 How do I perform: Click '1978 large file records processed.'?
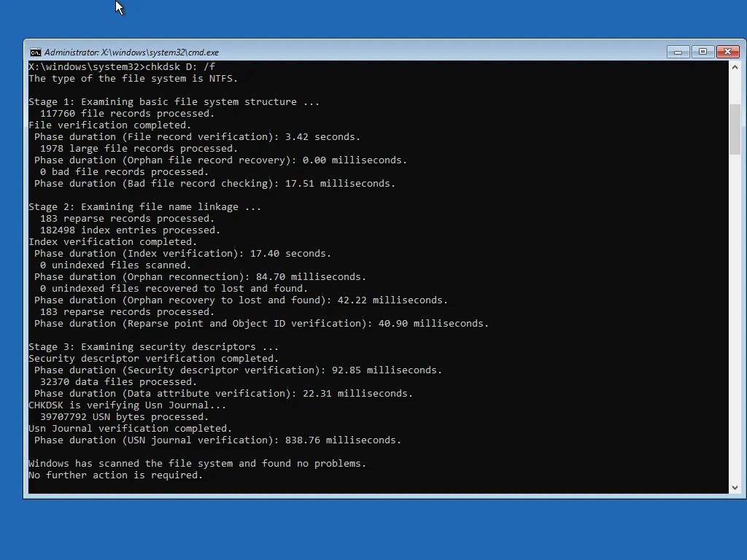pos(139,148)
